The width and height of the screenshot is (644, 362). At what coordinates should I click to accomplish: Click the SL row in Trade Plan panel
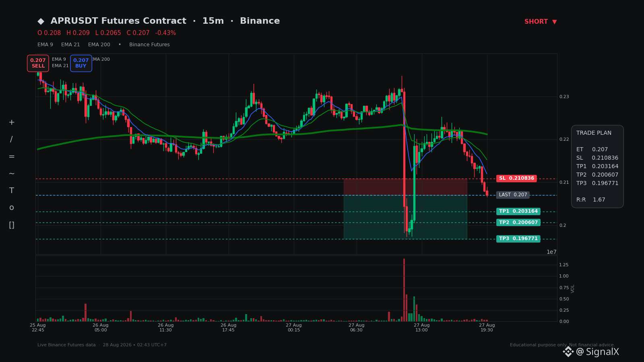(597, 158)
